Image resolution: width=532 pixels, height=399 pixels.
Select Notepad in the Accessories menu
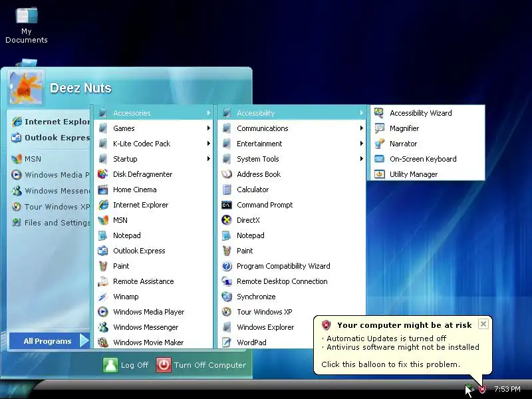pos(292,235)
